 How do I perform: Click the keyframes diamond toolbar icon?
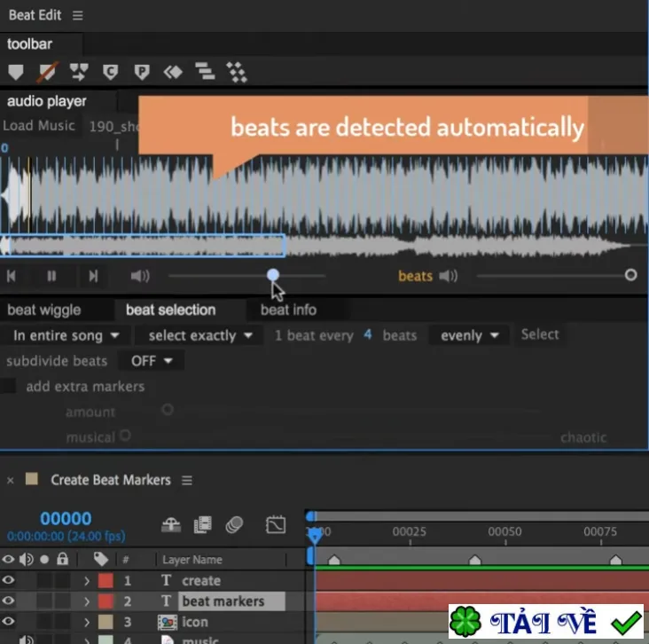coord(173,72)
